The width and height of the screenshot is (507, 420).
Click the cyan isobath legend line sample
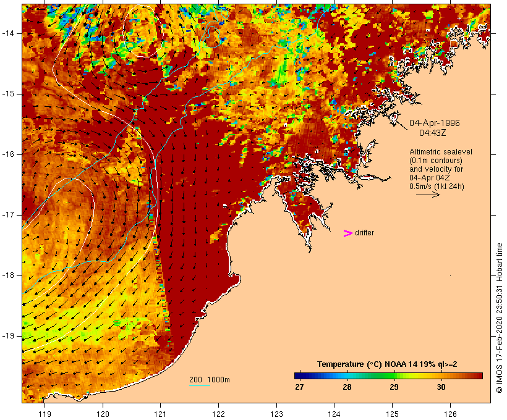(200, 385)
